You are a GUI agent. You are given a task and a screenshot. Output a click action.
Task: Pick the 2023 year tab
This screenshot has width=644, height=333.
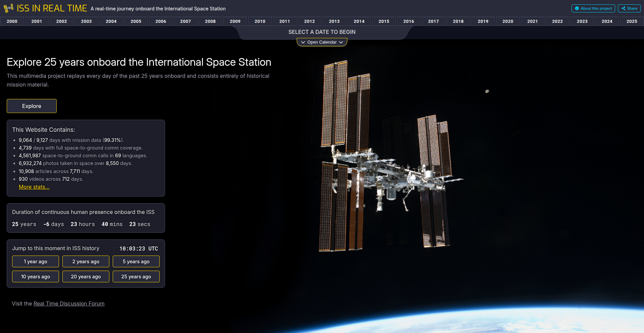tap(582, 21)
